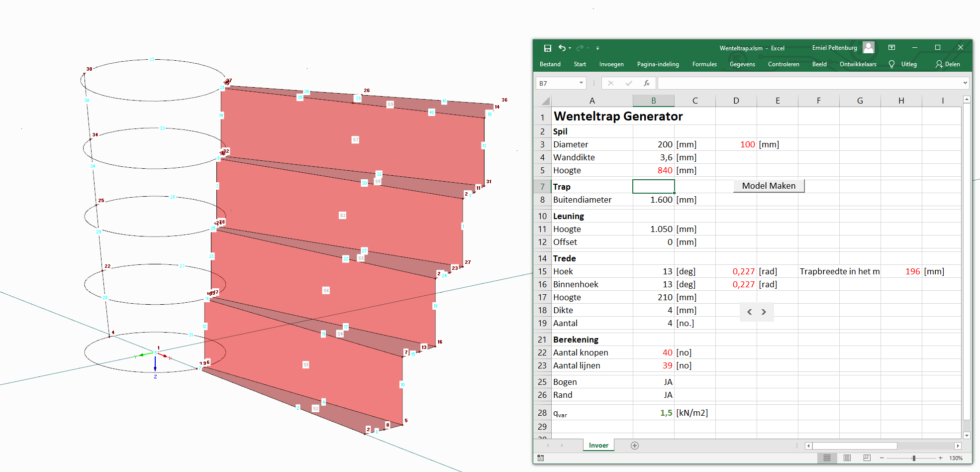Click the Model Maken button
980x472 pixels.
point(768,186)
